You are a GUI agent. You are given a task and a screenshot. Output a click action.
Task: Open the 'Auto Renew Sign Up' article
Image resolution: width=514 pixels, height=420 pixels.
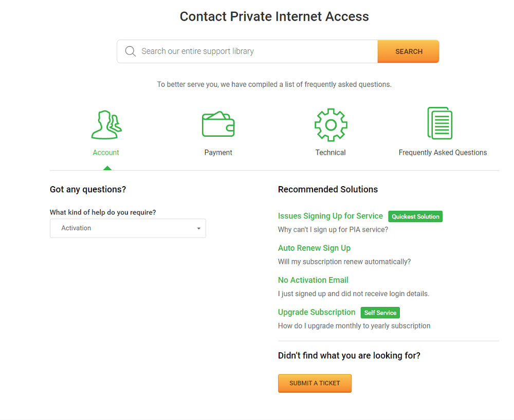pos(314,248)
